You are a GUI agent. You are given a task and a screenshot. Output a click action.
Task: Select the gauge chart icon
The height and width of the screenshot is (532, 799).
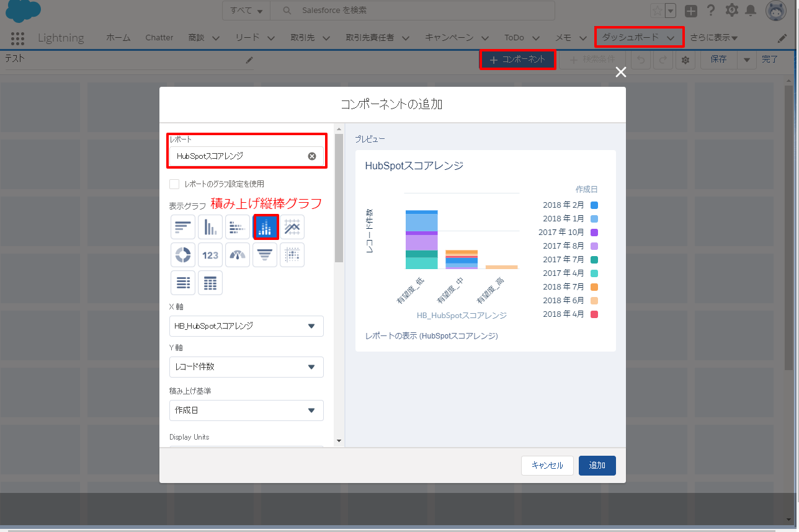coord(238,255)
